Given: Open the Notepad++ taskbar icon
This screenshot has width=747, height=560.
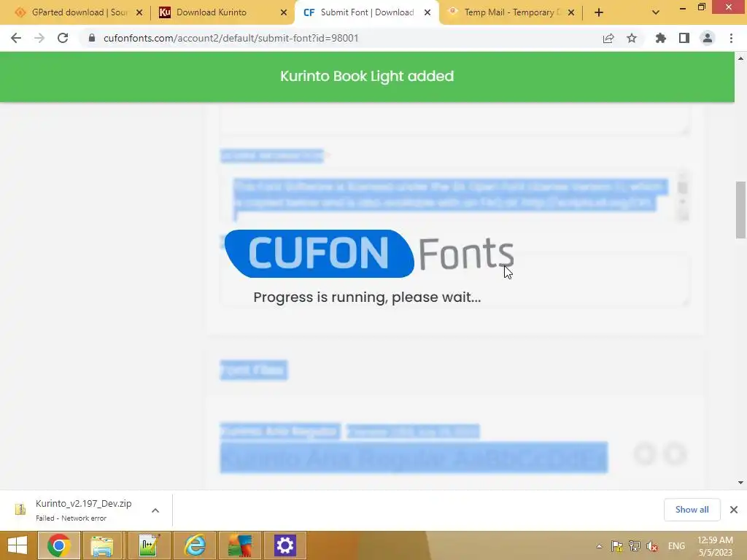Looking at the screenshot, I should point(149,545).
